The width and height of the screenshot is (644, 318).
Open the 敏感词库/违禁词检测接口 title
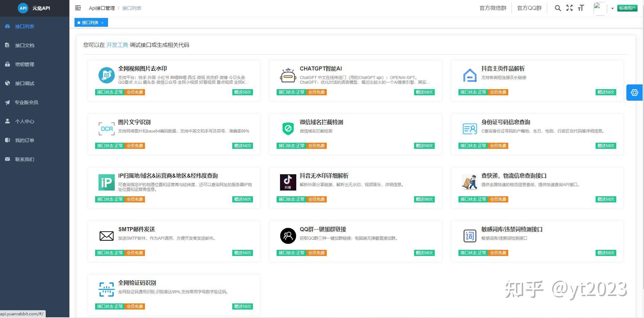point(512,230)
